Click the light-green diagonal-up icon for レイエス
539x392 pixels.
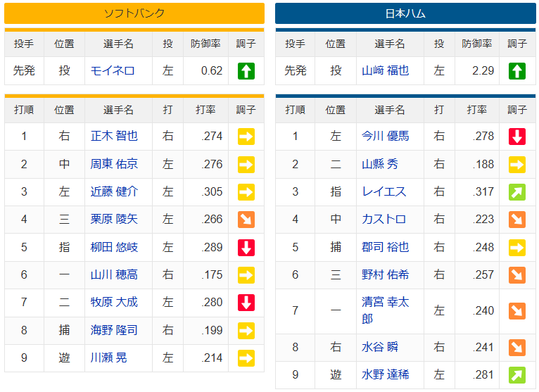pos(517,192)
